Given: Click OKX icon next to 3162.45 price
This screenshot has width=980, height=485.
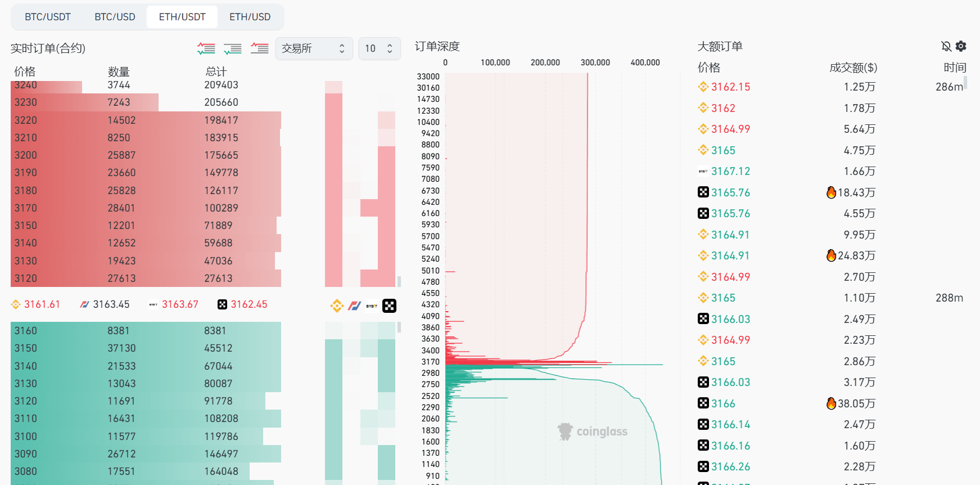Looking at the screenshot, I should pyautogui.click(x=222, y=304).
